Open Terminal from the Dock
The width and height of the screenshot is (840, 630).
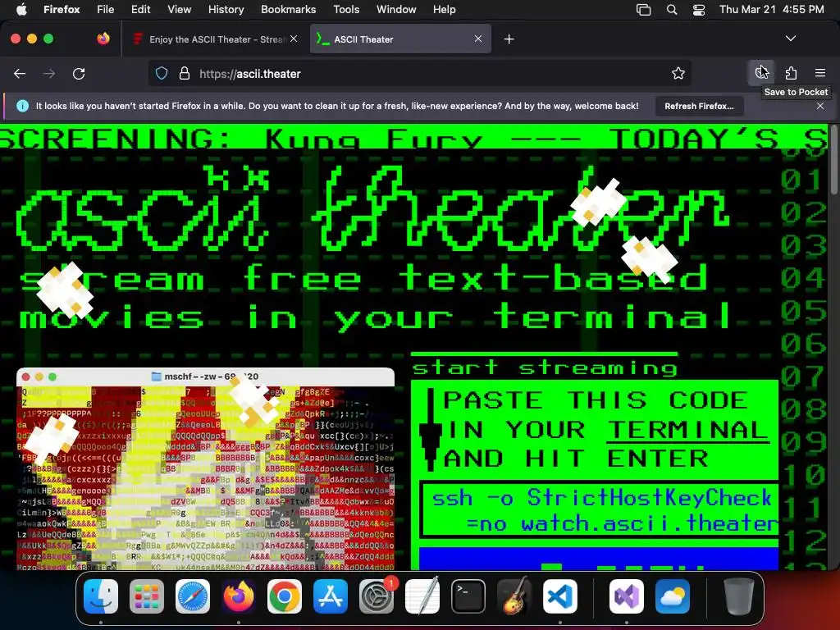pos(468,596)
